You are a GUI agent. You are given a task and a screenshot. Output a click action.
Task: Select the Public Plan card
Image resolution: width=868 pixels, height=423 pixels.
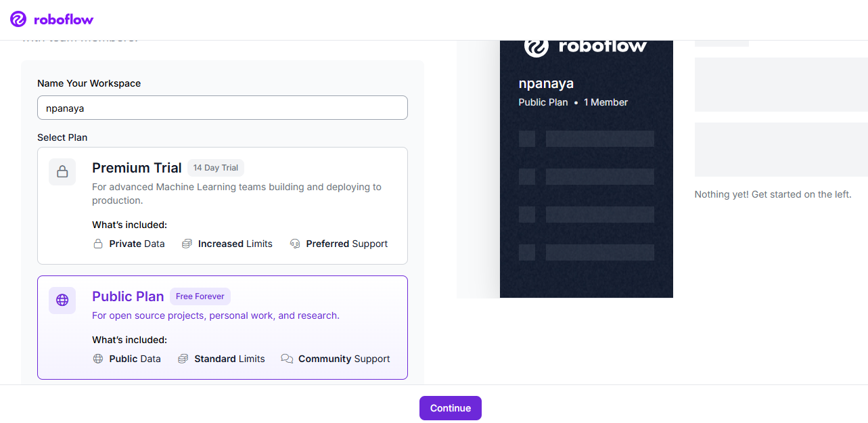[x=223, y=328]
